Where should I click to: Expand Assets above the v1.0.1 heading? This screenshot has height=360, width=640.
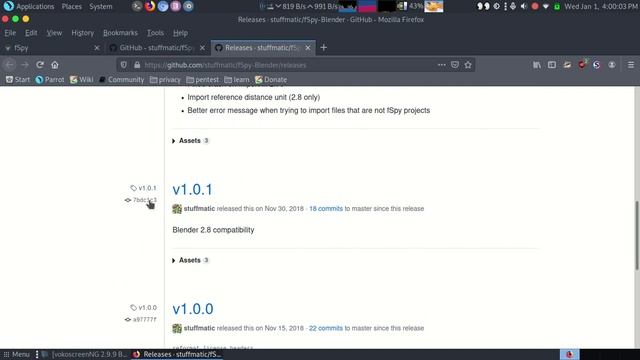point(190,141)
